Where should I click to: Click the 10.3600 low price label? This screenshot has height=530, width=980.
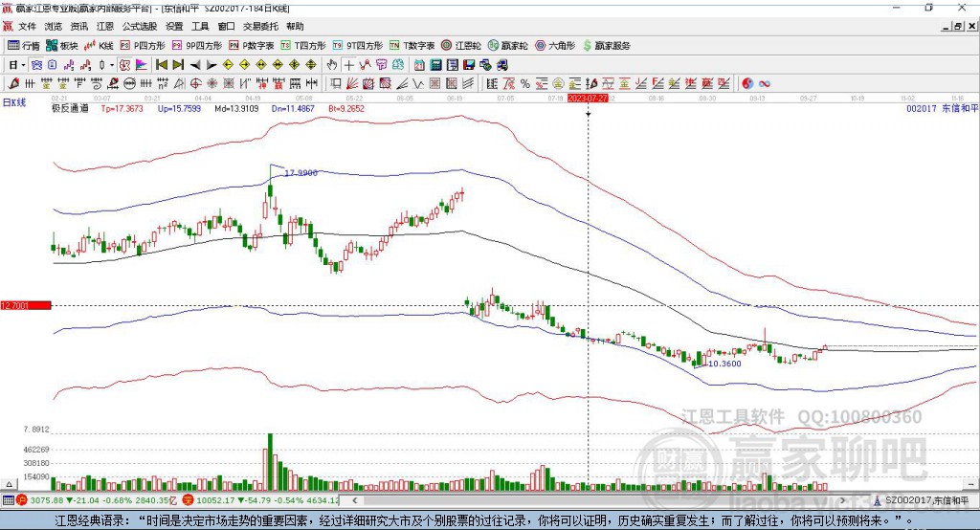(x=724, y=364)
